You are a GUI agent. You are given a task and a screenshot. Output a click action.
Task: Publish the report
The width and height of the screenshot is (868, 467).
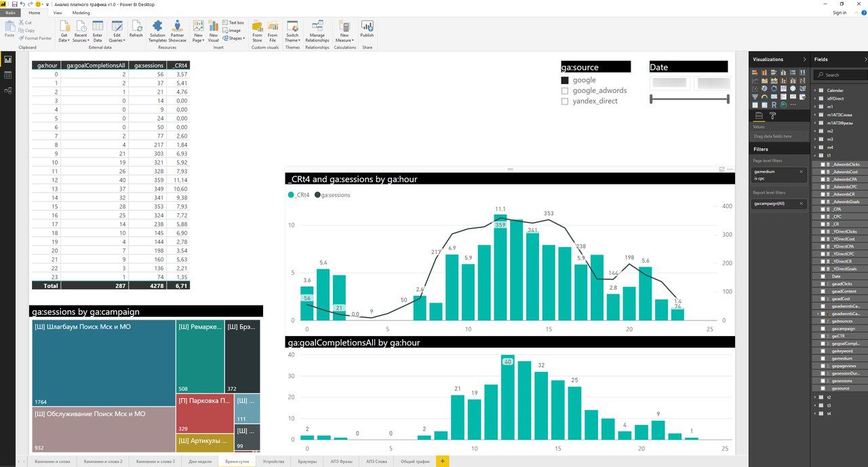tap(367, 29)
